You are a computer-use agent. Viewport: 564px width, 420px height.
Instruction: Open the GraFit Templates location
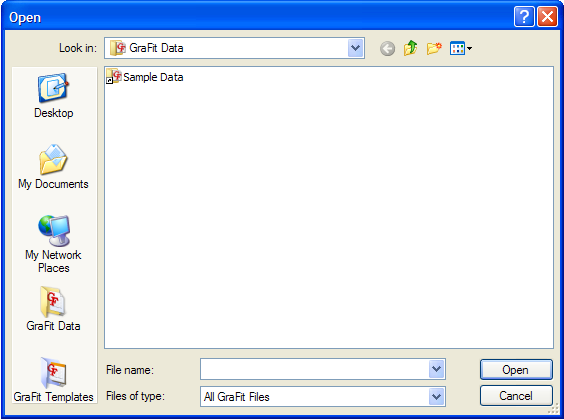click(x=54, y=379)
